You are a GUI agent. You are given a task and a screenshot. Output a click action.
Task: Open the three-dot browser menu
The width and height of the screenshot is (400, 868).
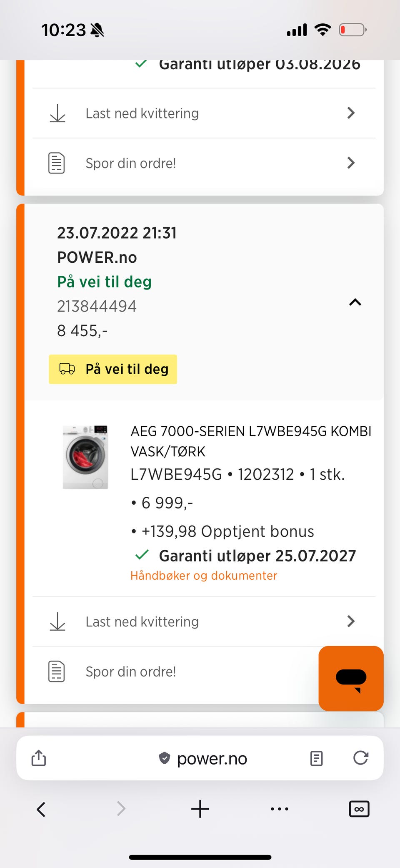[279, 809]
